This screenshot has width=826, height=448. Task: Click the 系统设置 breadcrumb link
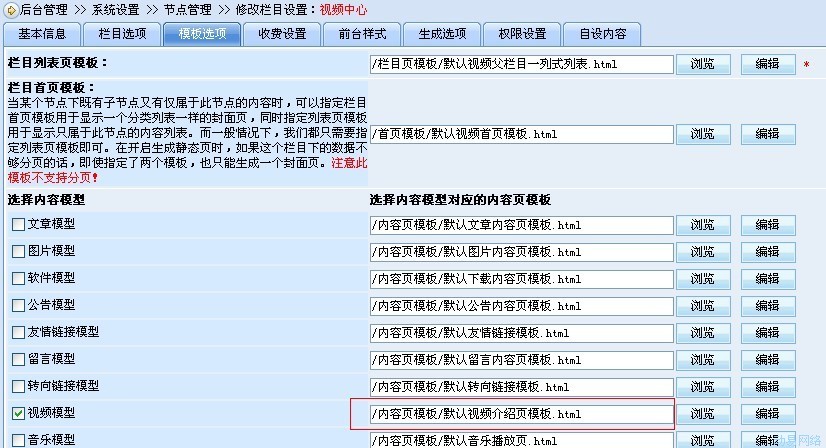(x=116, y=9)
